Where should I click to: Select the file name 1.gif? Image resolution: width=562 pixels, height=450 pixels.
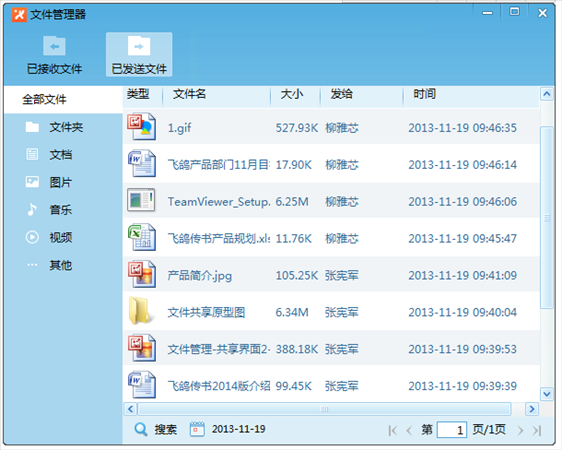click(180, 128)
